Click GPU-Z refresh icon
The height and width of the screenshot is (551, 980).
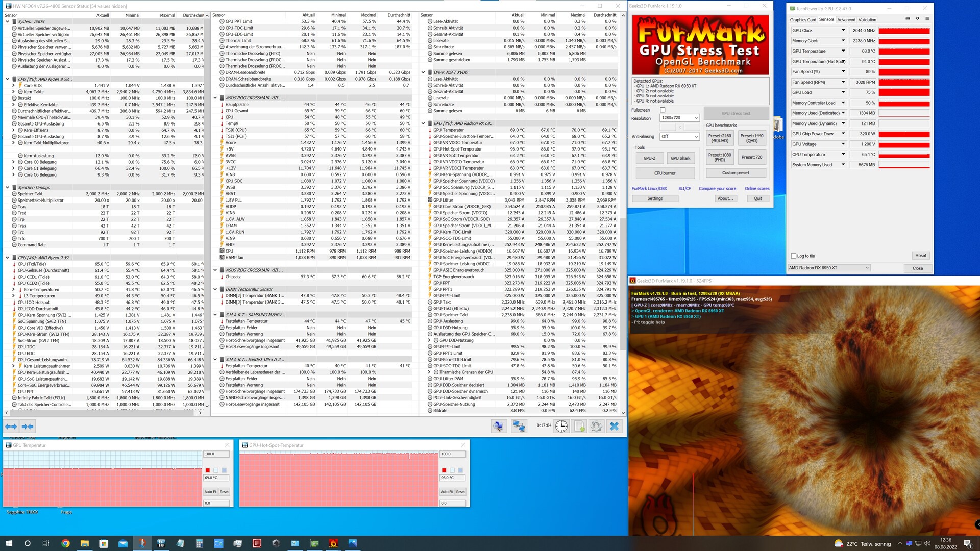point(917,19)
